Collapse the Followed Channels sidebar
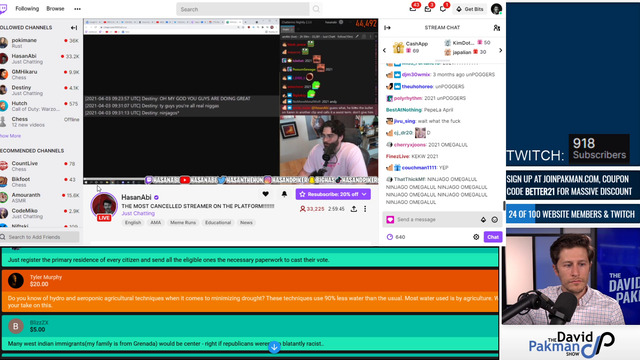This screenshot has width=640, height=360. pos(74,28)
